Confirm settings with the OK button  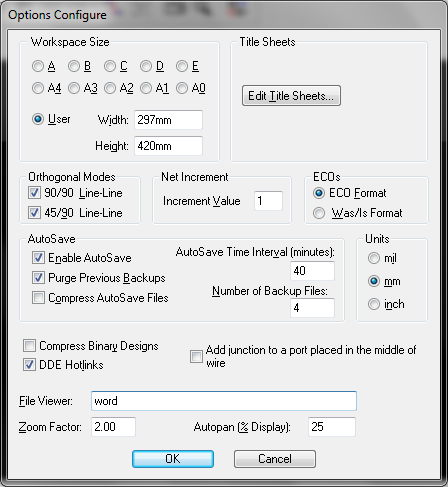(173, 459)
